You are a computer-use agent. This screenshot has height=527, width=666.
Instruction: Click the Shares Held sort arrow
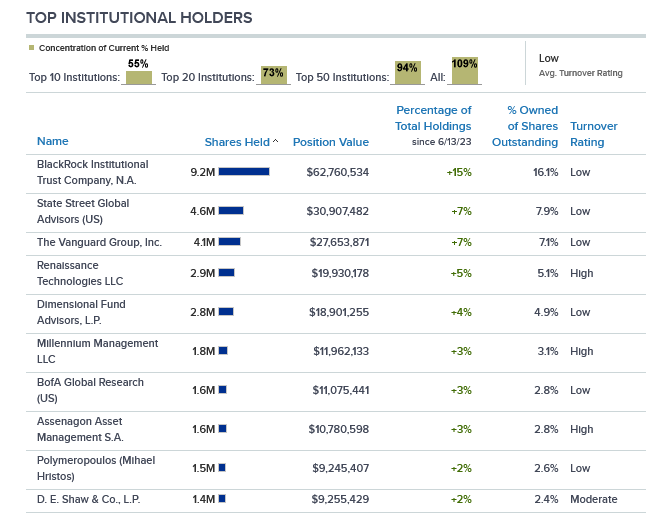[275, 141]
